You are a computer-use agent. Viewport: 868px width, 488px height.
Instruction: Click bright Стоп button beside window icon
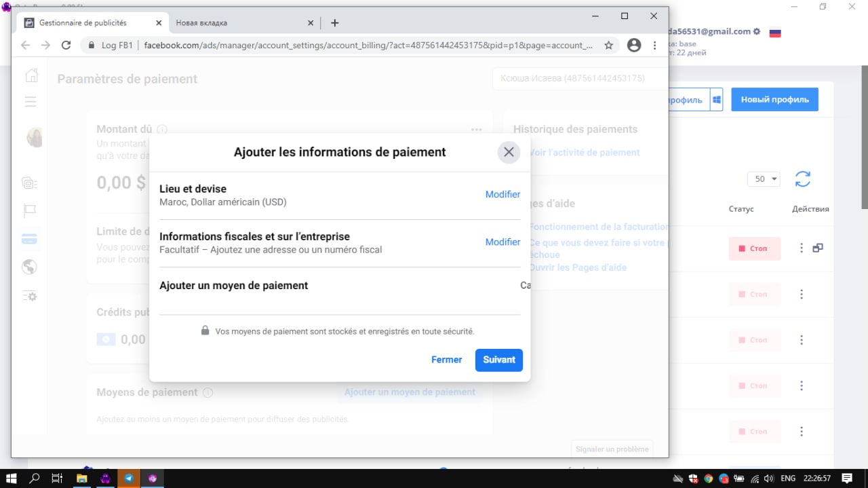pos(755,248)
